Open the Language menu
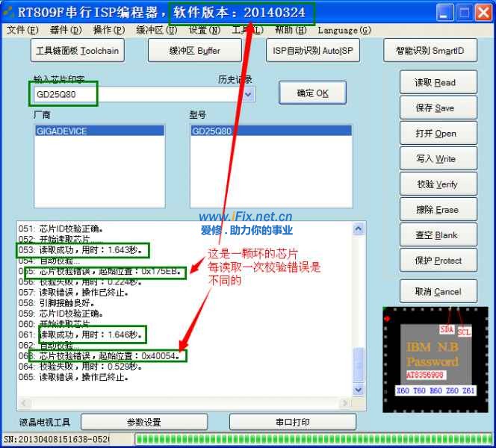Screen dimensions: 496x448 pos(344,31)
